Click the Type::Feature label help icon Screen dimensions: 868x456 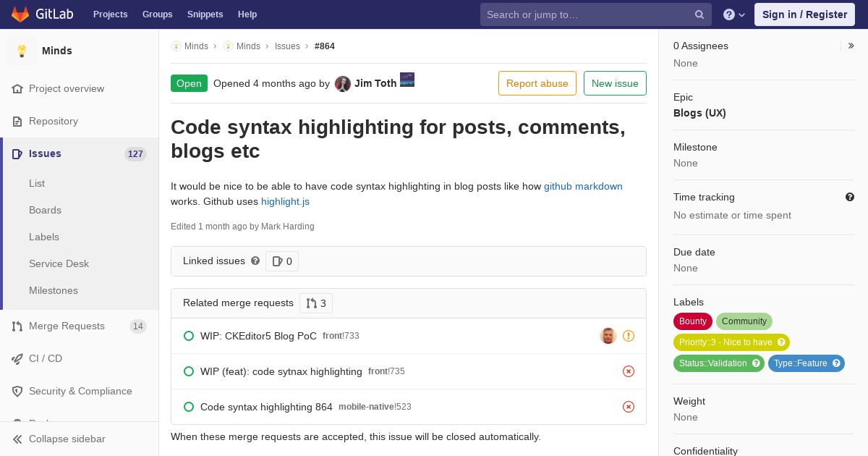click(x=836, y=363)
